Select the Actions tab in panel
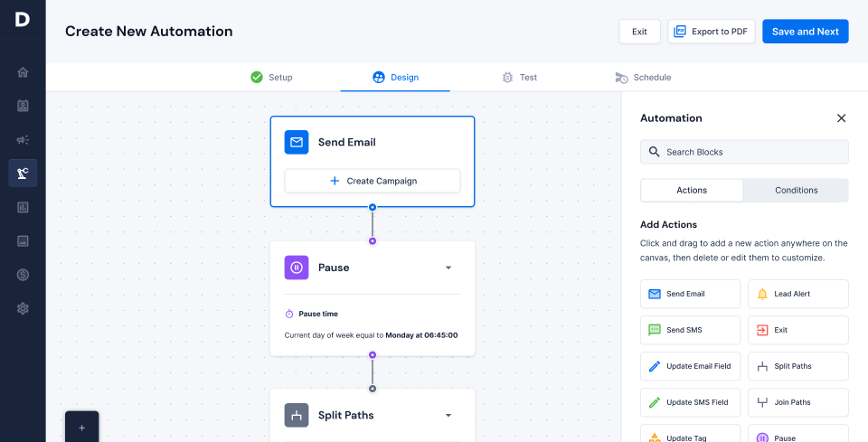868x442 pixels. [692, 191]
